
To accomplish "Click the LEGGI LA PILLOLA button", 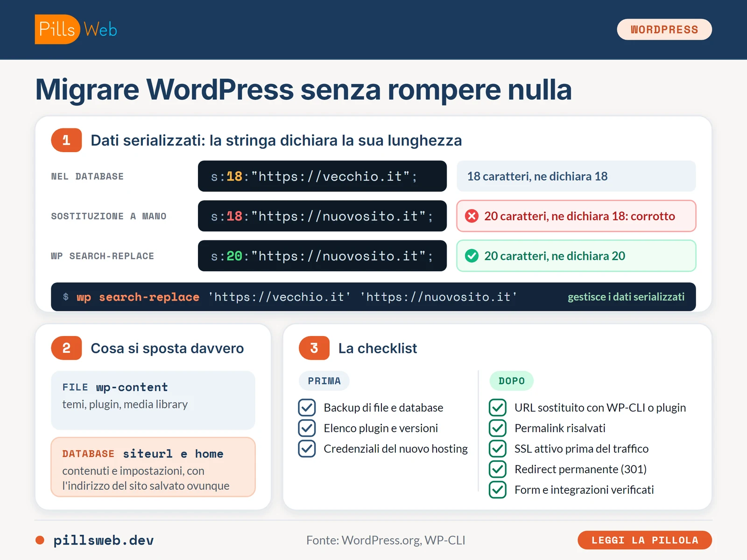I will [645, 540].
